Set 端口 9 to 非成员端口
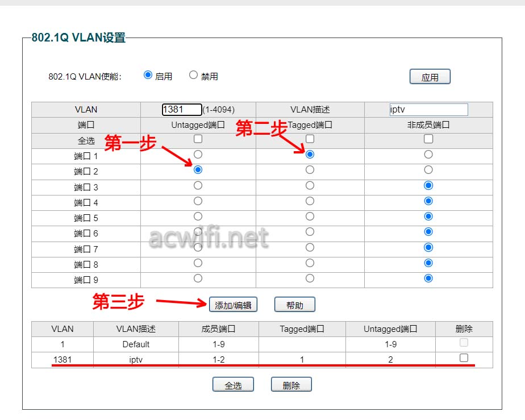The height and width of the screenshot is (420, 525). (x=428, y=278)
